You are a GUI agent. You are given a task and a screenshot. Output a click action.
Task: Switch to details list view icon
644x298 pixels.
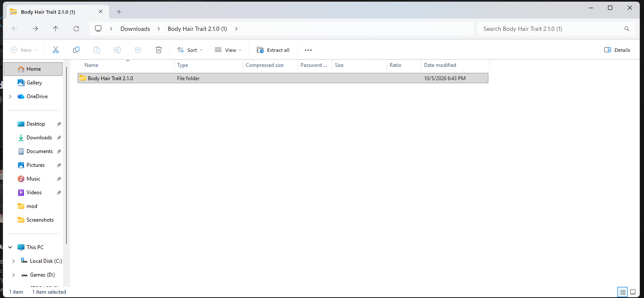623,292
